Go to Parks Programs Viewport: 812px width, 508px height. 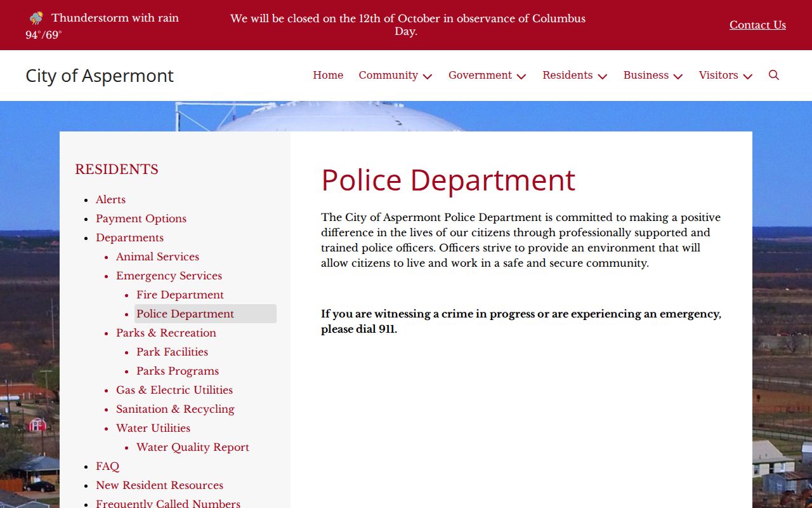coord(178,371)
